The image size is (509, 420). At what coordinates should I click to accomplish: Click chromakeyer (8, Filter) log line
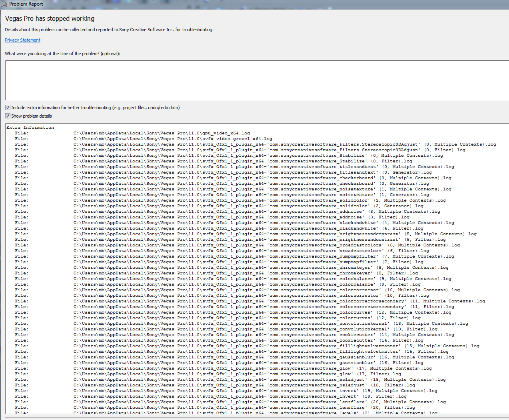[216, 273]
